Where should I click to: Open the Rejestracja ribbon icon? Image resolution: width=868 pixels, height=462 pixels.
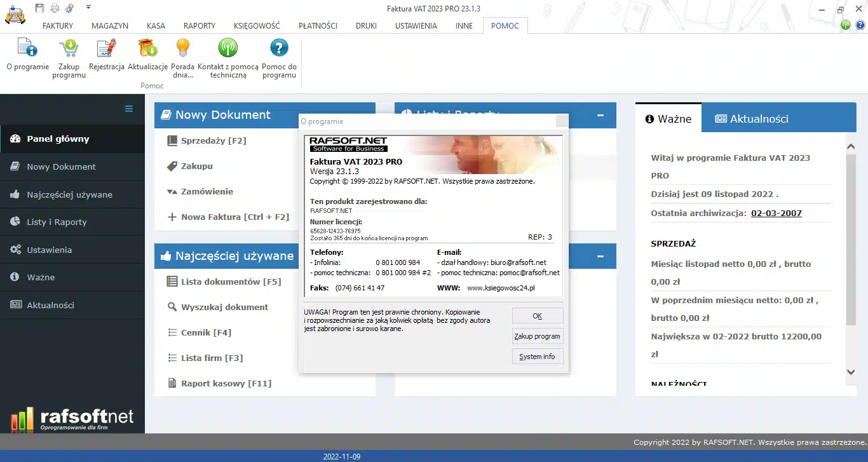[106, 48]
